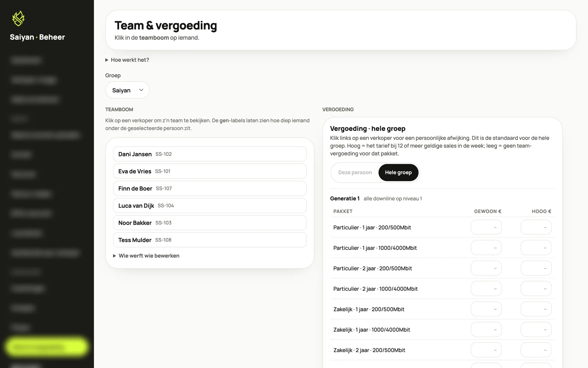This screenshot has width=588, height=368.
Task: Select Tess Mulder in the team tree
Action: [210, 240]
